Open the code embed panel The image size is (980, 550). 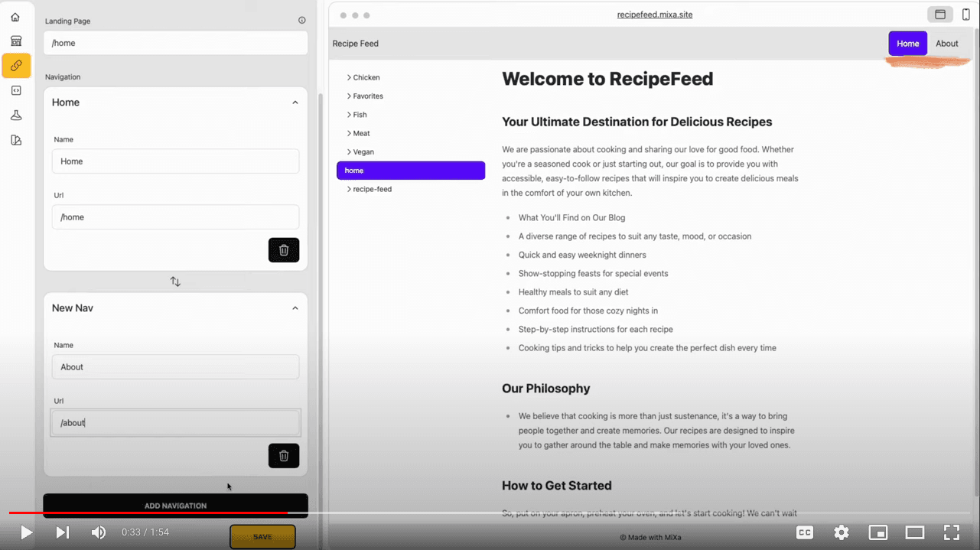point(15,90)
